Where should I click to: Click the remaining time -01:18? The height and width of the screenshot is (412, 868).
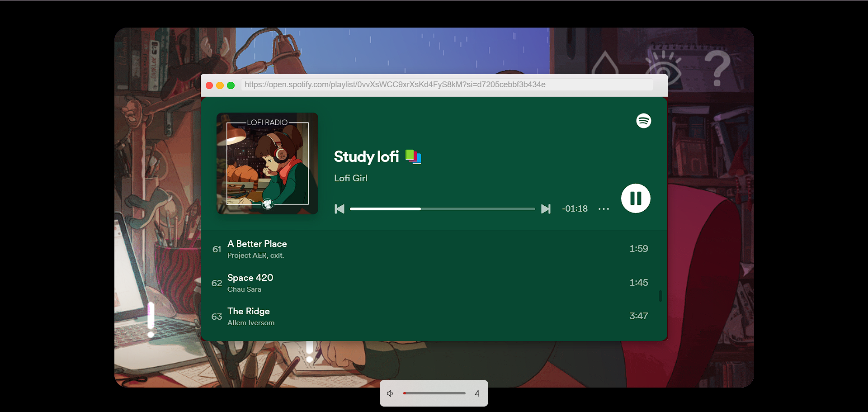[x=575, y=209]
